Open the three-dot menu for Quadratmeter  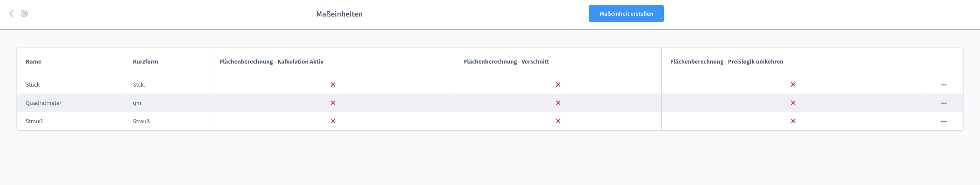click(x=944, y=103)
